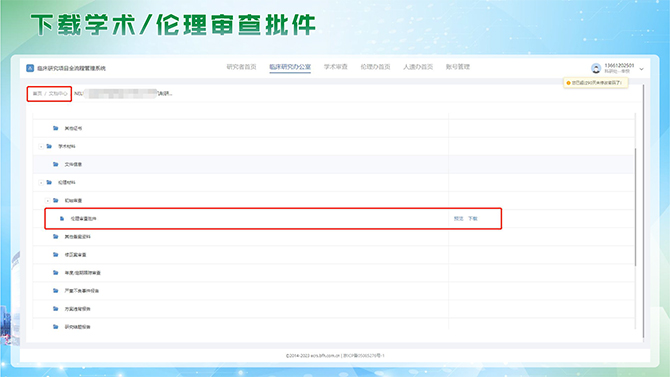
Task: Click the 严重不良事件报告 folder icon
Action: [x=56, y=291]
